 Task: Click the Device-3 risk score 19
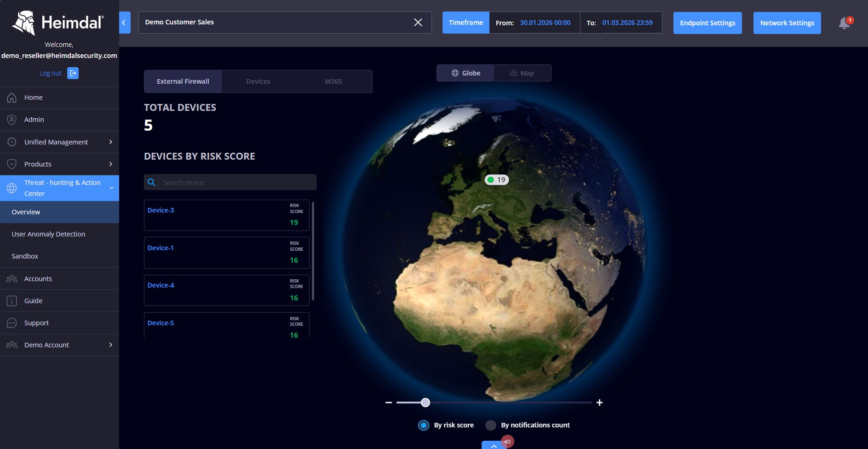coord(294,223)
